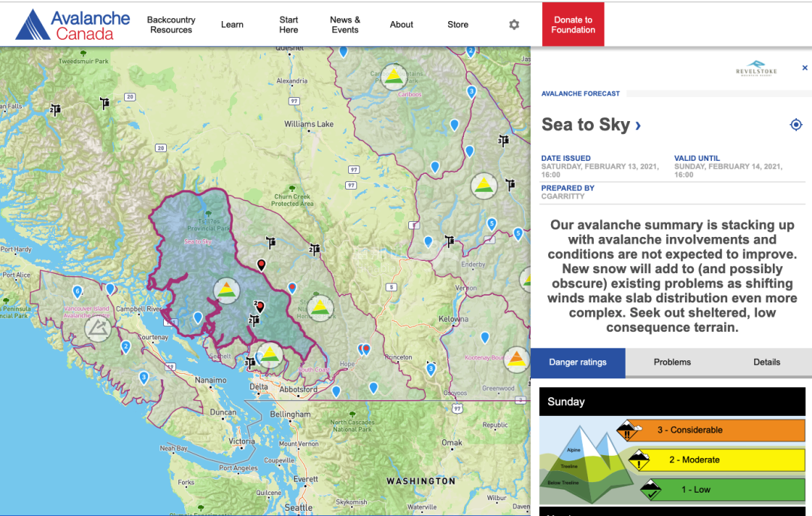The height and width of the screenshot is (516, 812).
Task: Close the forecast panel with X
Action: [804, 68]
